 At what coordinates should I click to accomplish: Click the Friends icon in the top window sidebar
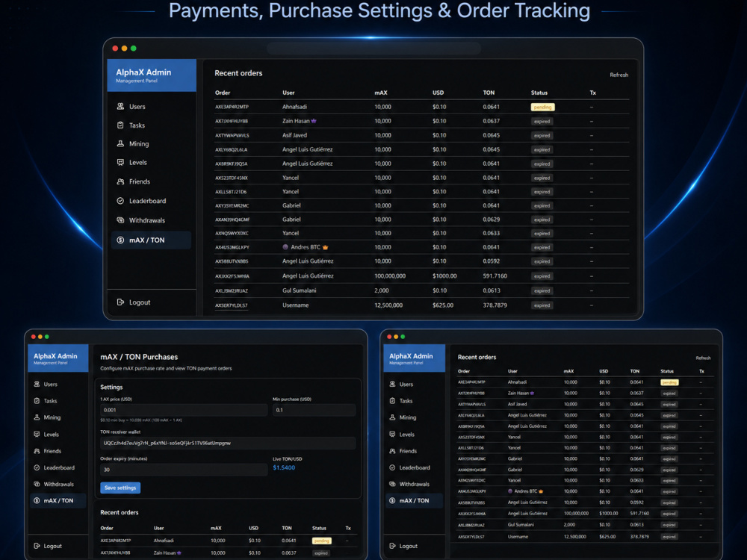click(x=120, y=181)
